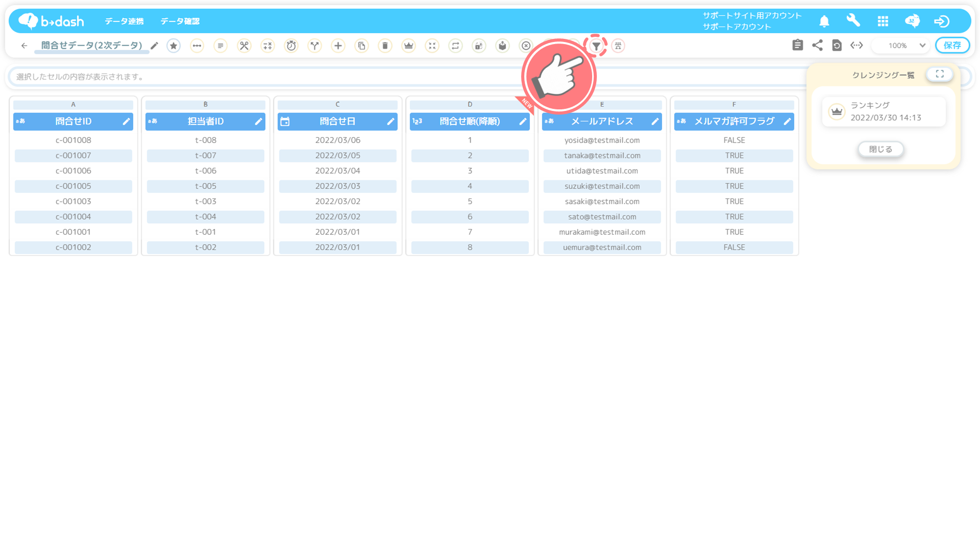Click the rank 4 cell in 問合せ順
The image size is (980, 551).
click(470, 186)
